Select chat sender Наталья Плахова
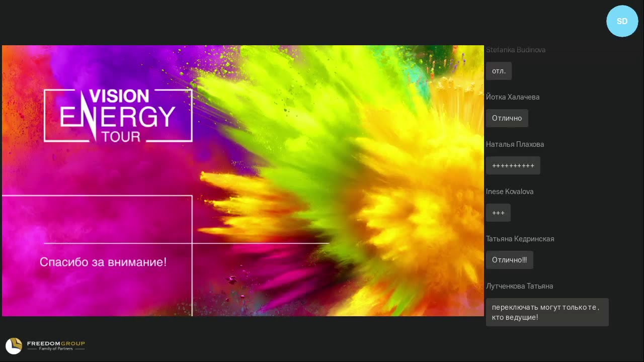 click(515, 144)
